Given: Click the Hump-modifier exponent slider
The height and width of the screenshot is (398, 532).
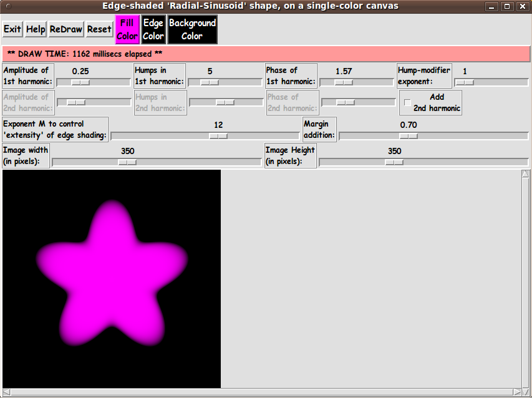Looking at the screenshot, I should pos(464,82).
